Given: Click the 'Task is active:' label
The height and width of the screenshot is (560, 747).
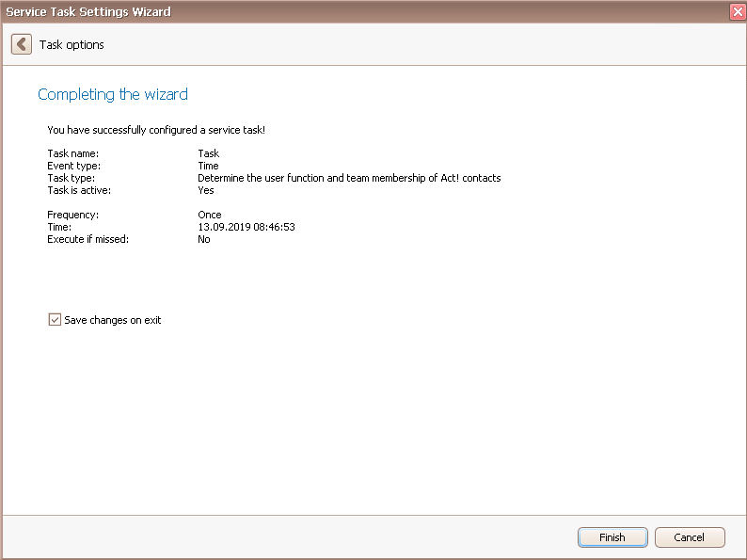Looking at the screenshot, I should [79, 190].
